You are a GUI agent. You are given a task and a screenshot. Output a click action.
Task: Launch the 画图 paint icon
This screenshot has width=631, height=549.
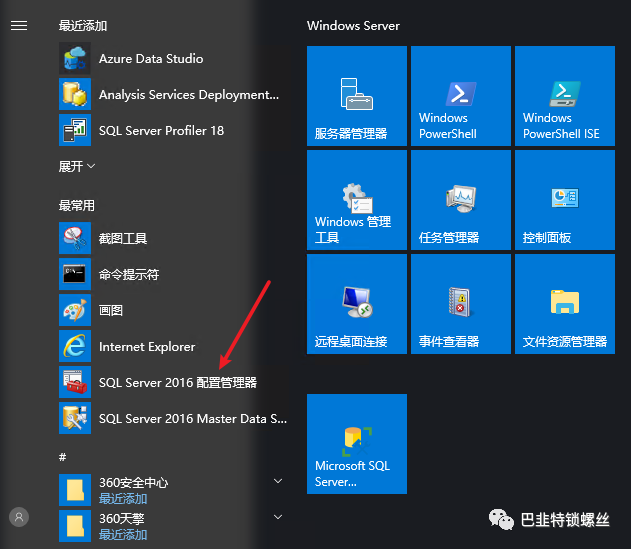tap(75, 310)
